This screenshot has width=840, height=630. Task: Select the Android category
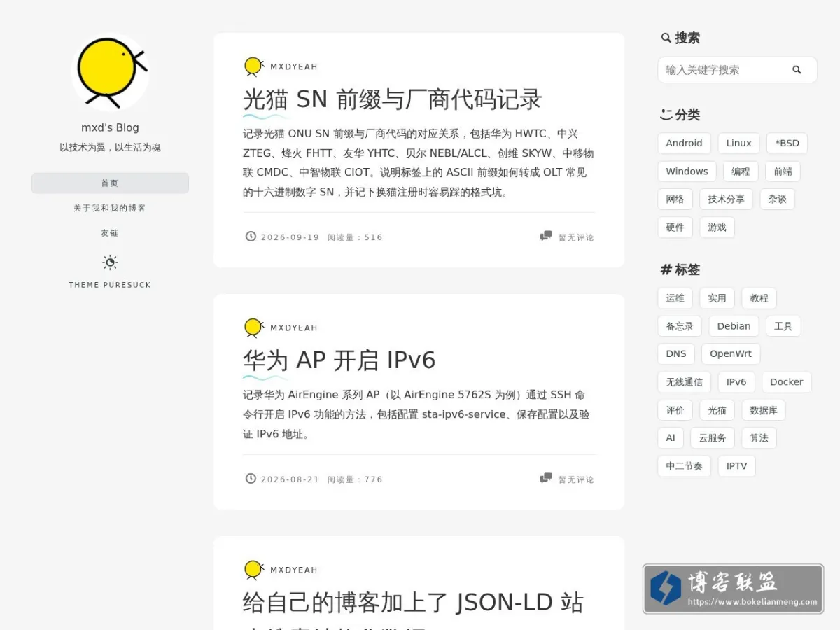click(x=684, y=143)
